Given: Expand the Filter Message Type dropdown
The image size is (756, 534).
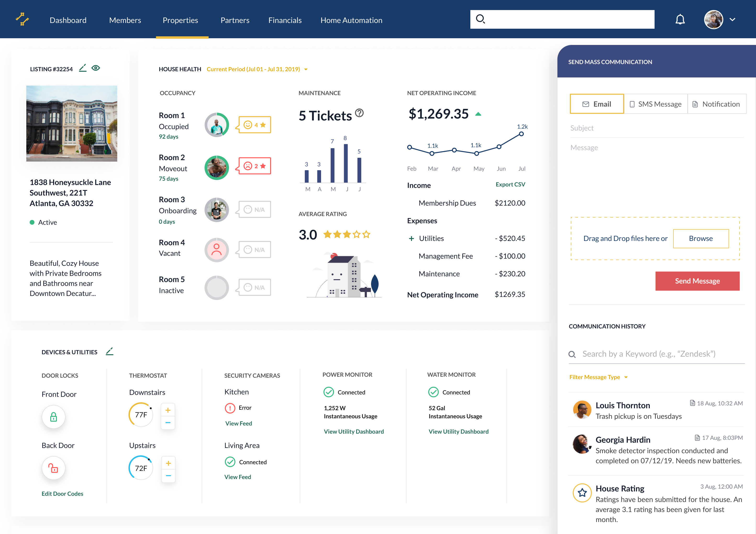Looking at the screenshot, I should click(x=598, y=377).
